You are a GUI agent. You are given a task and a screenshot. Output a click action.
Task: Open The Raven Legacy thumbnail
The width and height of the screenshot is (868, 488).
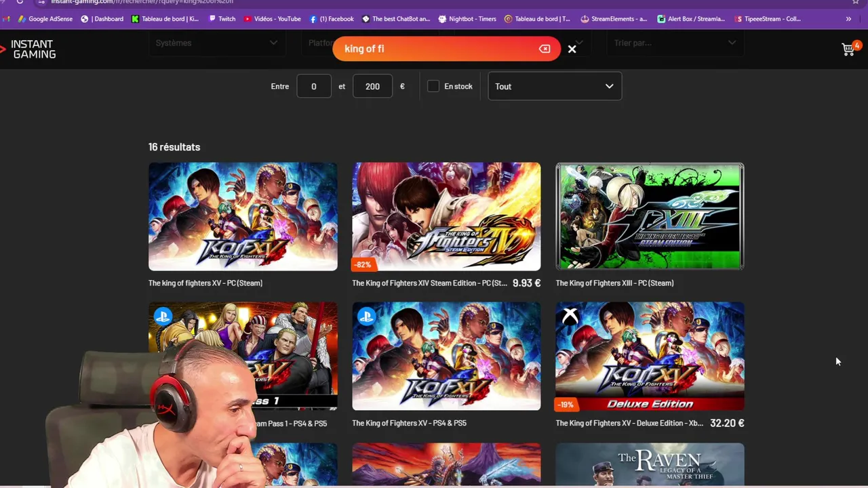coord(650,465)
